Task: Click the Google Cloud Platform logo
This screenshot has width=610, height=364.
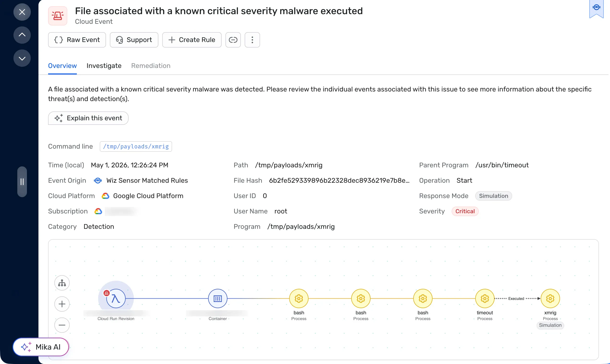Action: (x=105, y=196)
